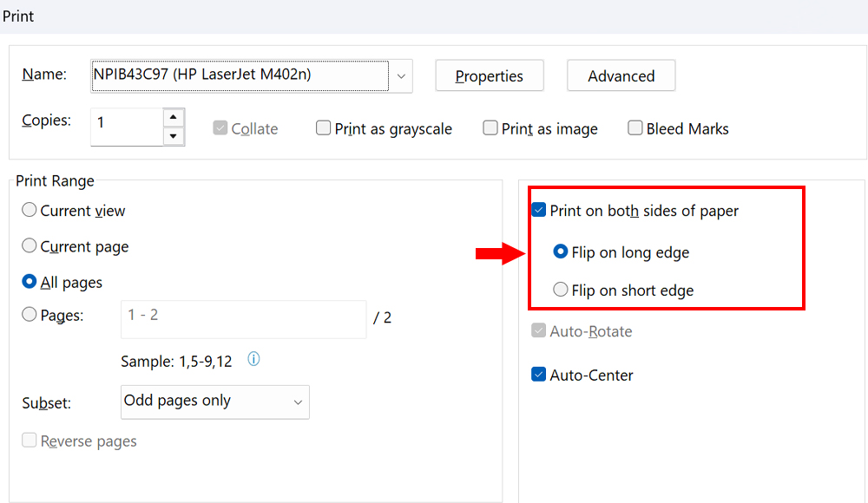Click the Pages range text field
This screenshot has height=503, width=868.
[243, 319]
